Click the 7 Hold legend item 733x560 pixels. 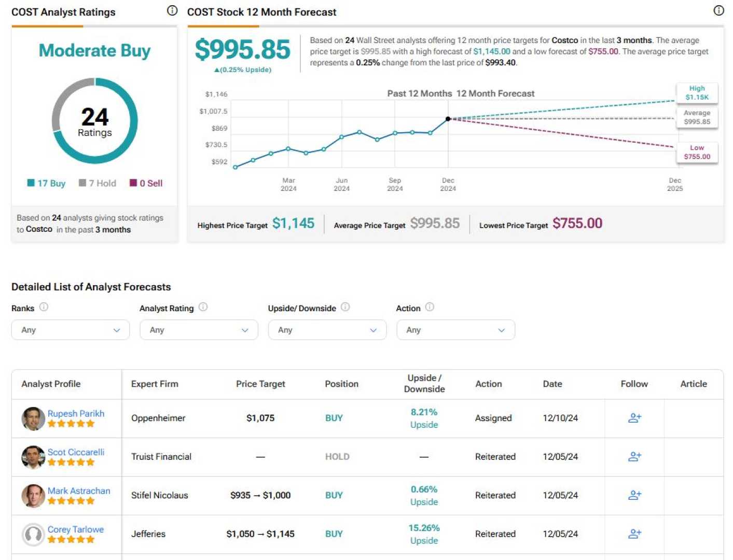tap(98, 183)
